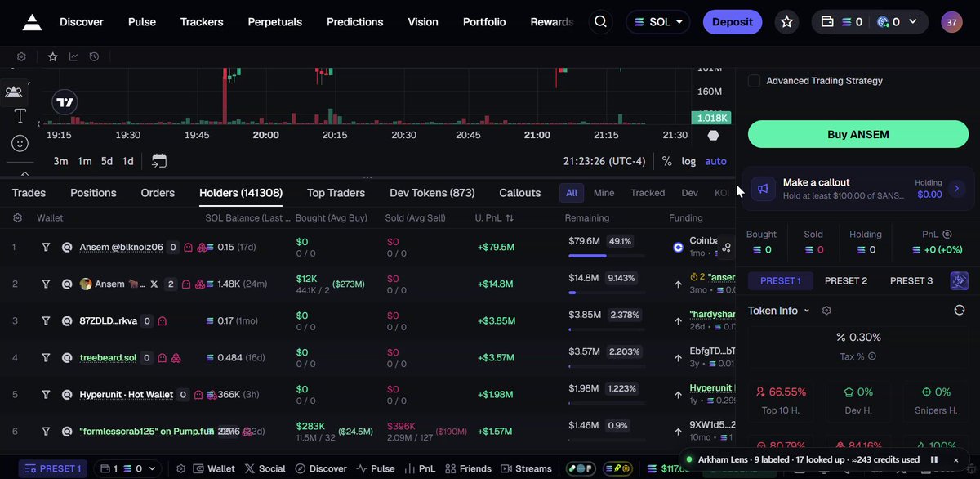Toggle log scale on the chart

point(688,161)
